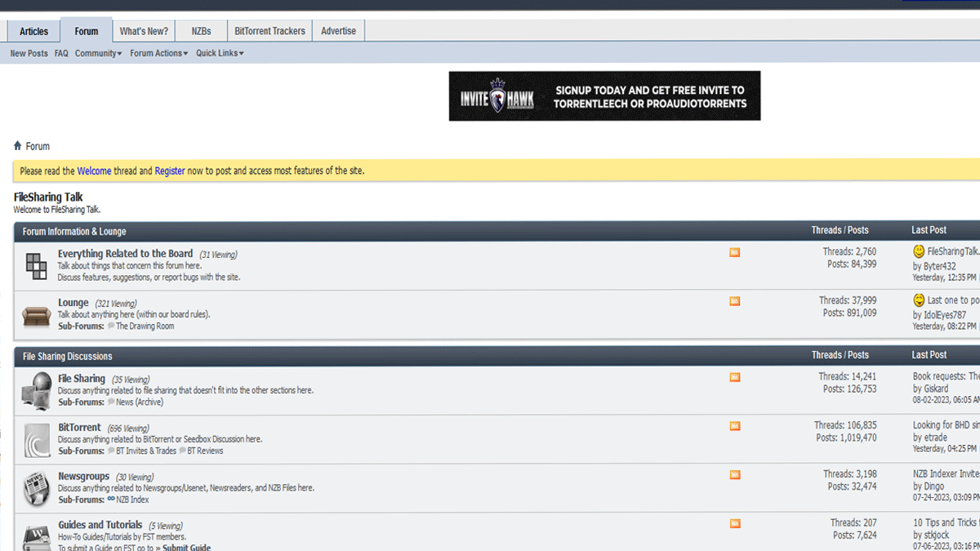This screenshot has width=980, height=551.
Task: Click the Register link in the notice
Action: (x=170, y=171)
